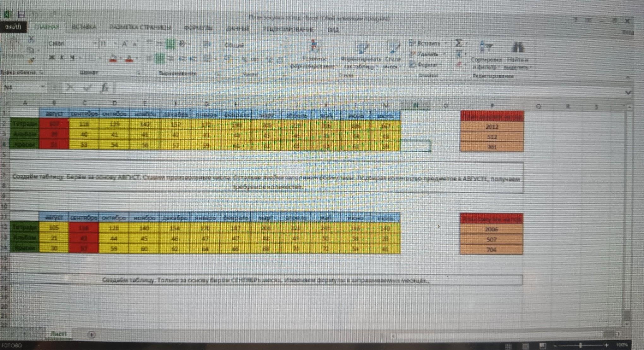Open the number format dropdown Общий
The image size is (644, 350).
coord(281,45)
